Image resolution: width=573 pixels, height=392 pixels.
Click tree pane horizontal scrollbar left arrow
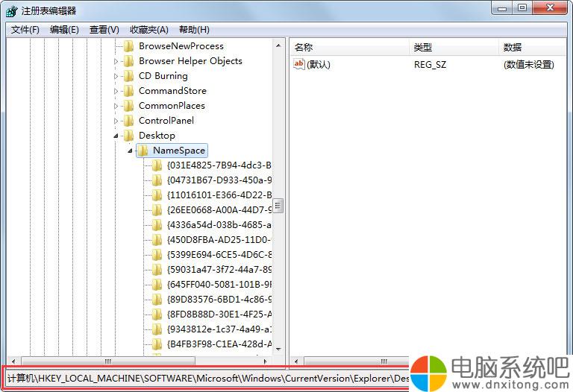coord(13,361)
